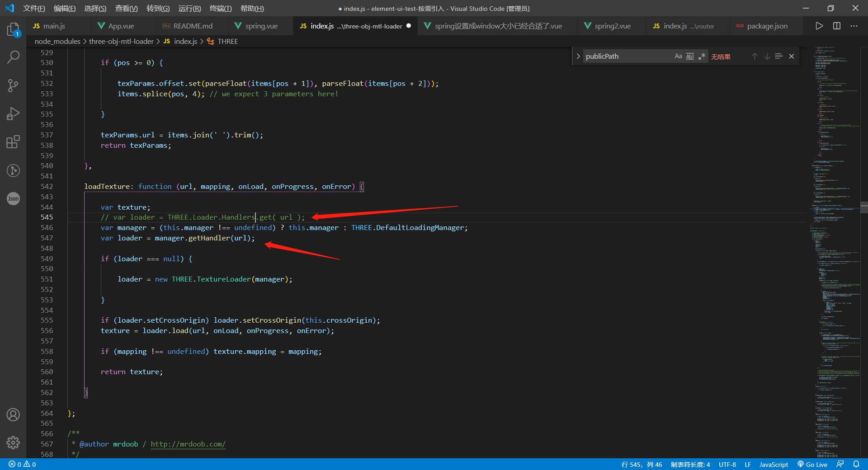Expand the replace field in find widget
Viewport: 868px width, 470px height.
[578, 56]
